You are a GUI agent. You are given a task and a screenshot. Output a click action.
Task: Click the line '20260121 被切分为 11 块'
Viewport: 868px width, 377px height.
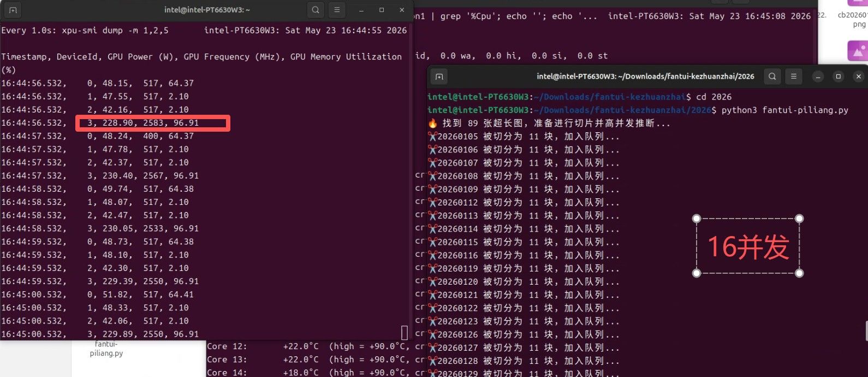(524, 294)
